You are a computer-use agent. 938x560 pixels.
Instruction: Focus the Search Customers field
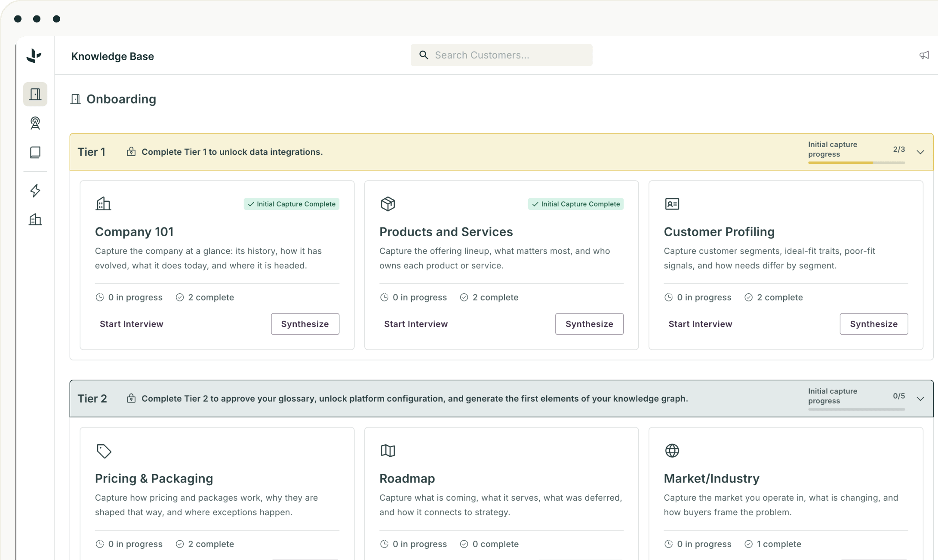pos(501,55)
